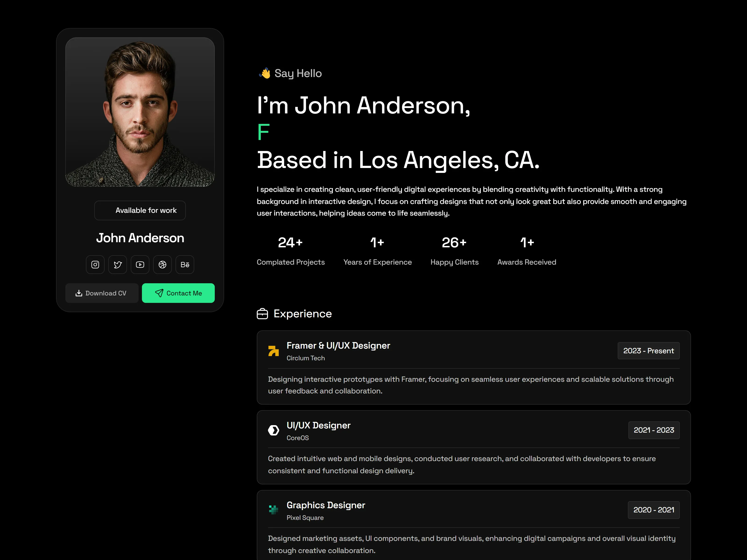Image resolution: width=747 pixels, height=560 pixels.
Task: Click the Framer & UI/UX Designer title
Action: pyautogui.click(x=338, y=346)
